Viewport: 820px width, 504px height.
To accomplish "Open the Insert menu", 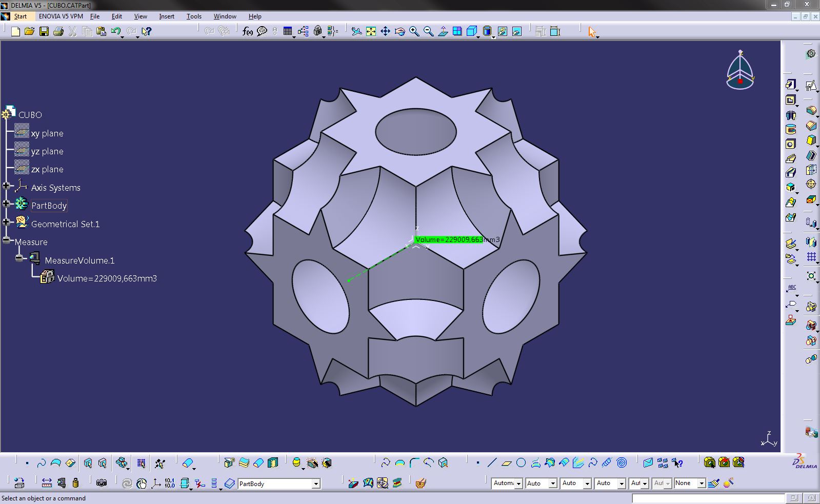I will pyautogui.click(x=167, y=16).
